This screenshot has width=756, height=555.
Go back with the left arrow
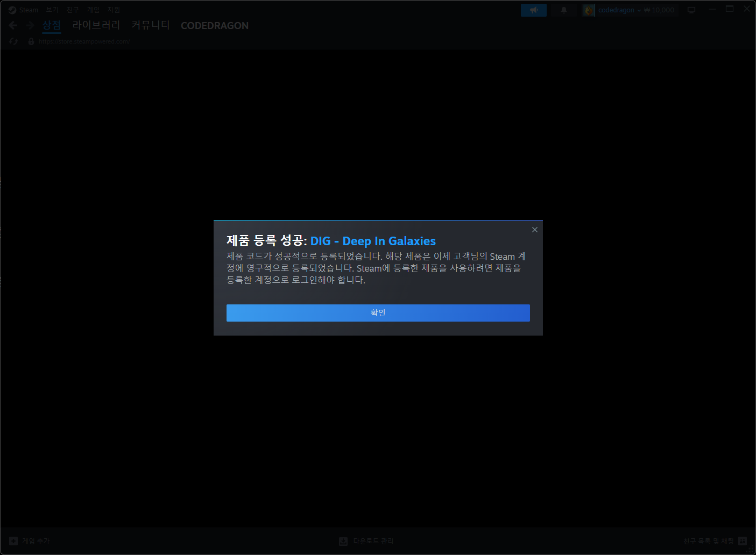coord(13,25)
